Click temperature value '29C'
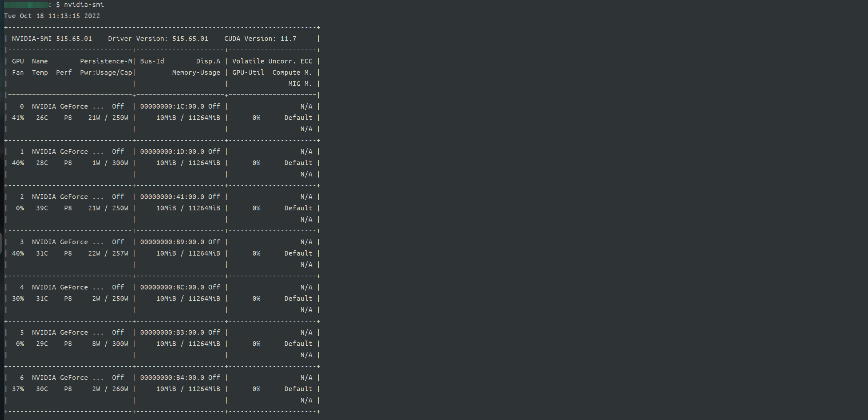Viewport: 868px width, 420px height. tap(42, 344)
